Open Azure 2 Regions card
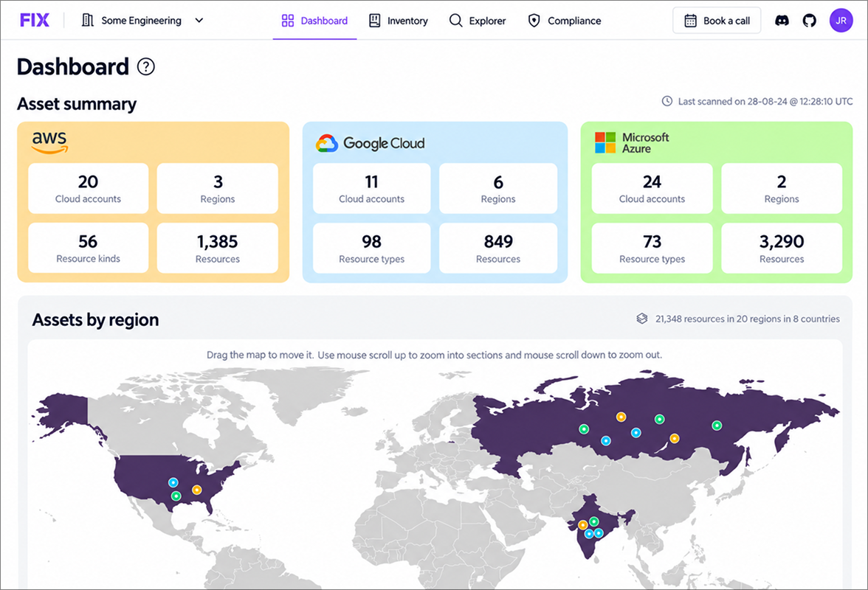This screenshot has height=590, width=868. point(782,188)
